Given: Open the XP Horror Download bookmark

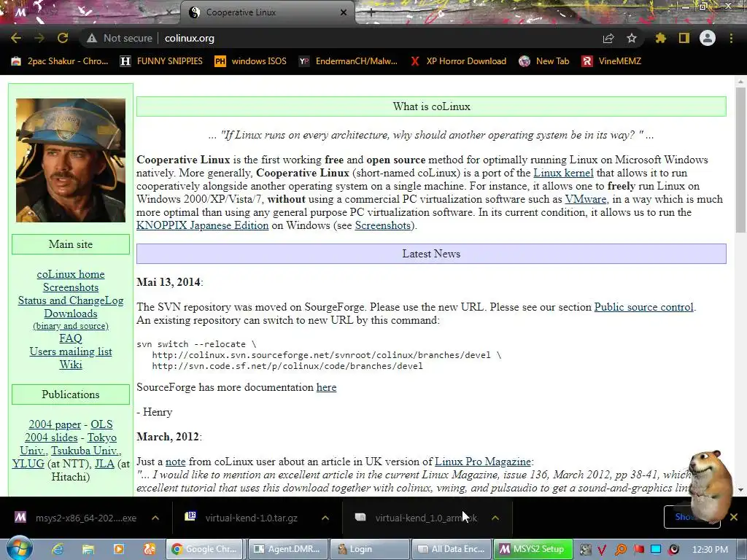Looking at the screenshot, I should coord(458,61).
